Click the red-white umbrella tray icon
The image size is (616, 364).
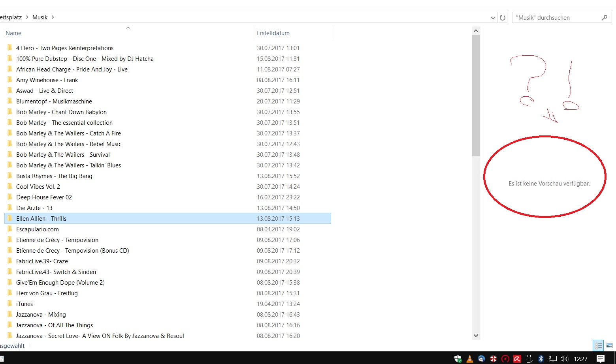(494, 359)
